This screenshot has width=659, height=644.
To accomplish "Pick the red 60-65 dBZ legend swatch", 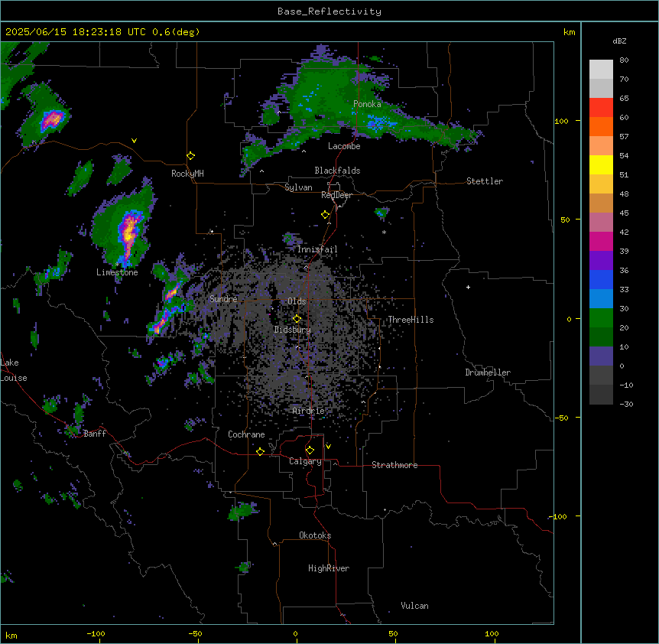I will point(601,107).
